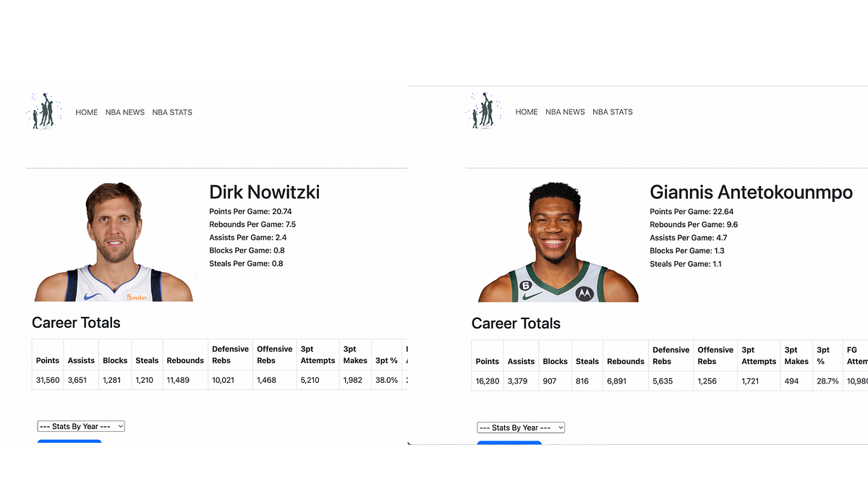The height and width of the screenshot is (492, 868).
Task: Click the Career Totals heading for Giannis
Action: 516,323
